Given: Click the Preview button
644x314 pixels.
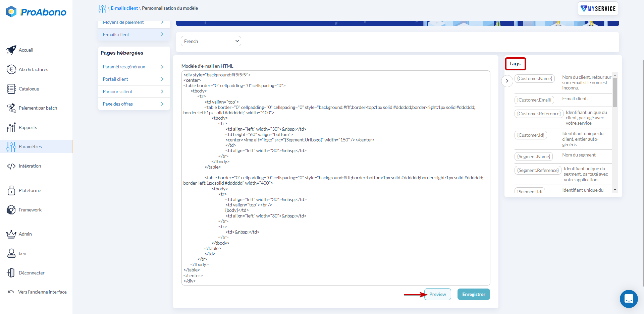Looking at the screenshot, I should click(437, 294).
